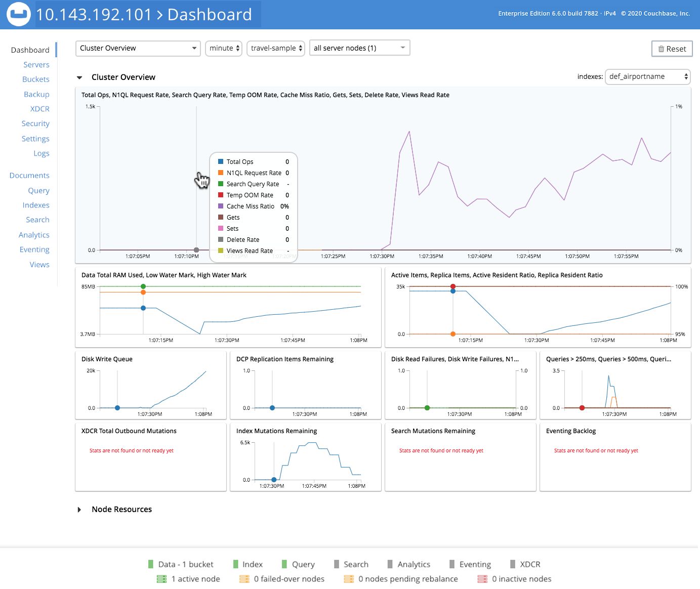The width and height of the screenshot is (700, 589).
Task: Expand the Node Resources section
Action: click(x=79, y=510)
